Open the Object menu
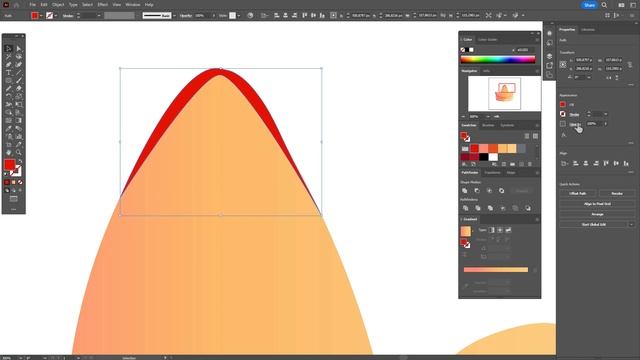 click(x=58, y=5)
